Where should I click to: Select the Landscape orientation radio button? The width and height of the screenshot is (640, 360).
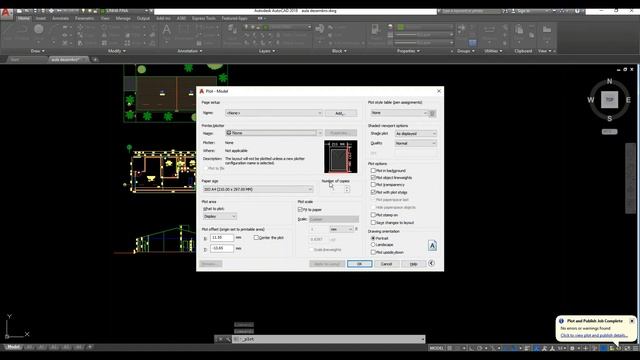tap(373, 244)
